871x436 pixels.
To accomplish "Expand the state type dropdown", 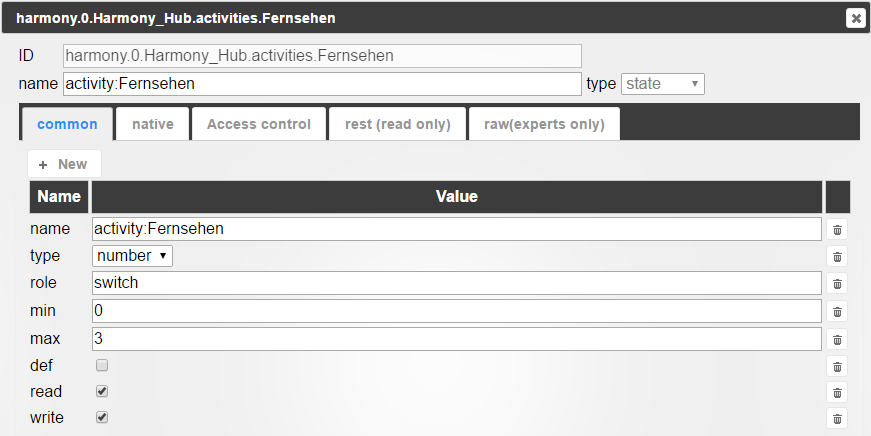I will click(663, 84).
